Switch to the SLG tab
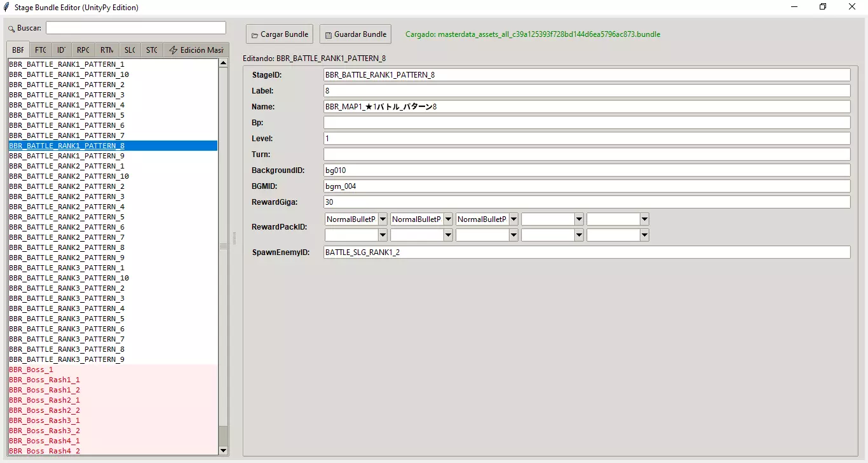This screenshot has height=463, width=868. pyautogui.click(x=130, y=50)
